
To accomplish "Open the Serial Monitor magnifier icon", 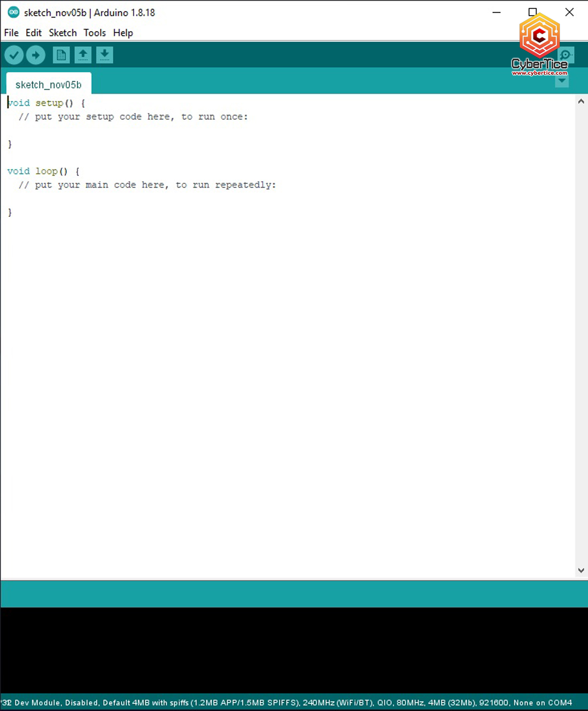I will pos(566,55).
